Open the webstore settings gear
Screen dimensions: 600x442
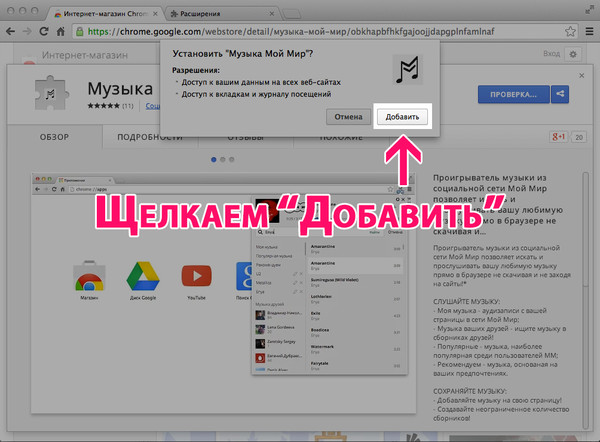(573, 54)
